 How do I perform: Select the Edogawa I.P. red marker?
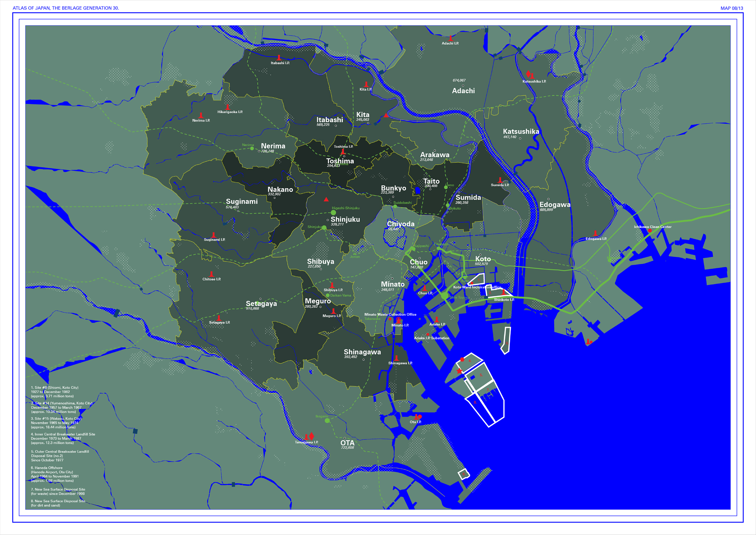coord(595,233)
